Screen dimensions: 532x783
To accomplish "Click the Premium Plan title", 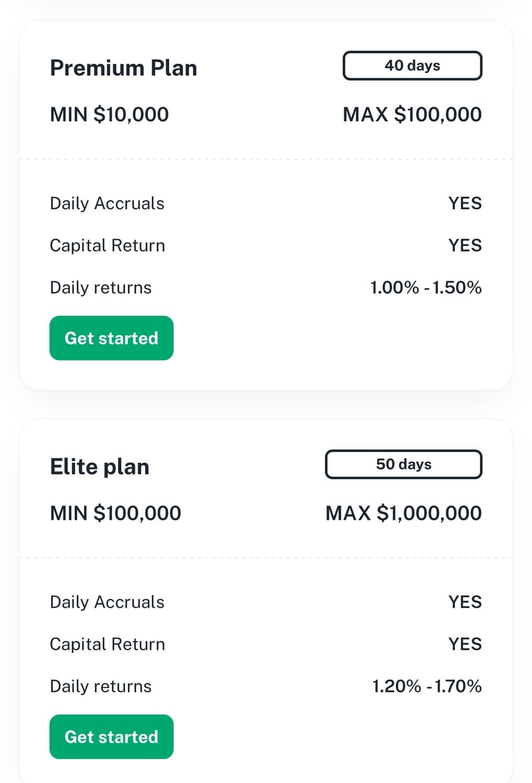I will tap(124, 68).
